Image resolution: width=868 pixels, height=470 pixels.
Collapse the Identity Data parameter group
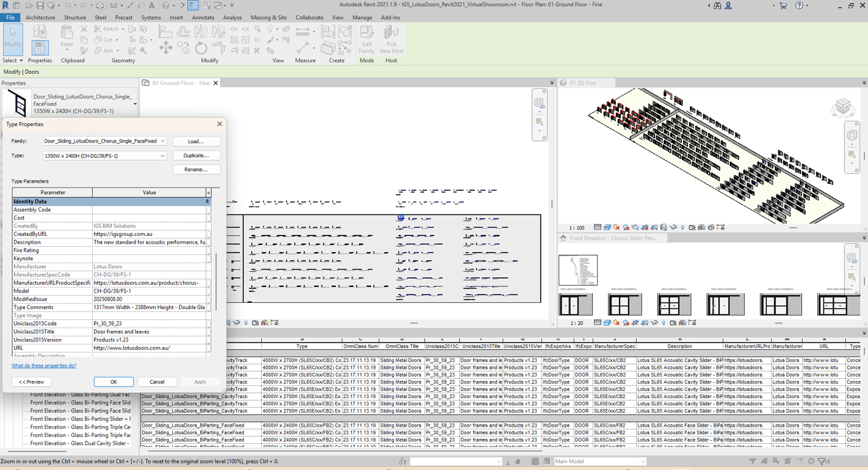[x=207, y=202]
